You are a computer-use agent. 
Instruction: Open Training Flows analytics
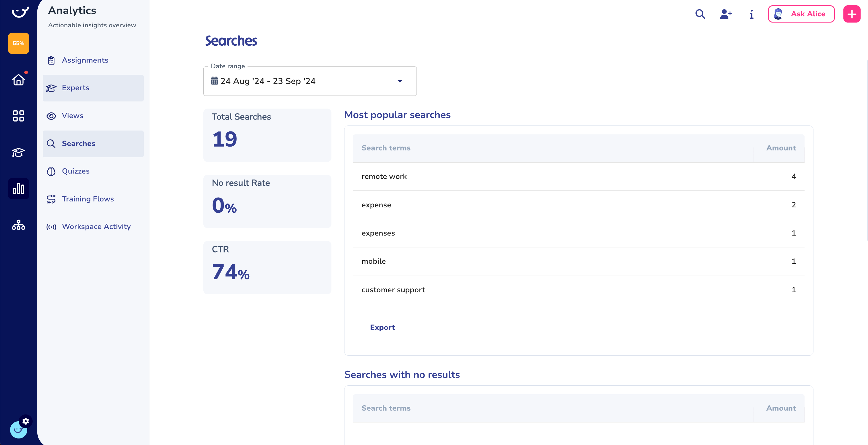click(88, 199)
